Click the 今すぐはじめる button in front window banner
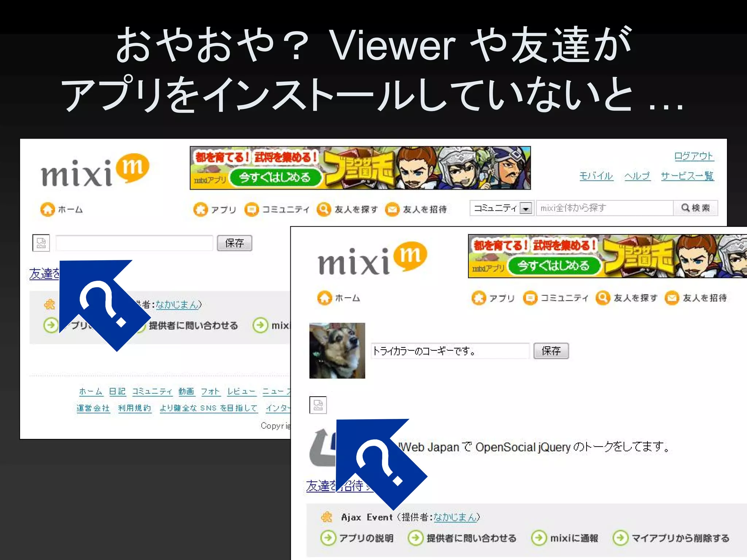Image resolution: width=747 pixels, height=560 pixels. pyautogui.click(x=554, y=266)
